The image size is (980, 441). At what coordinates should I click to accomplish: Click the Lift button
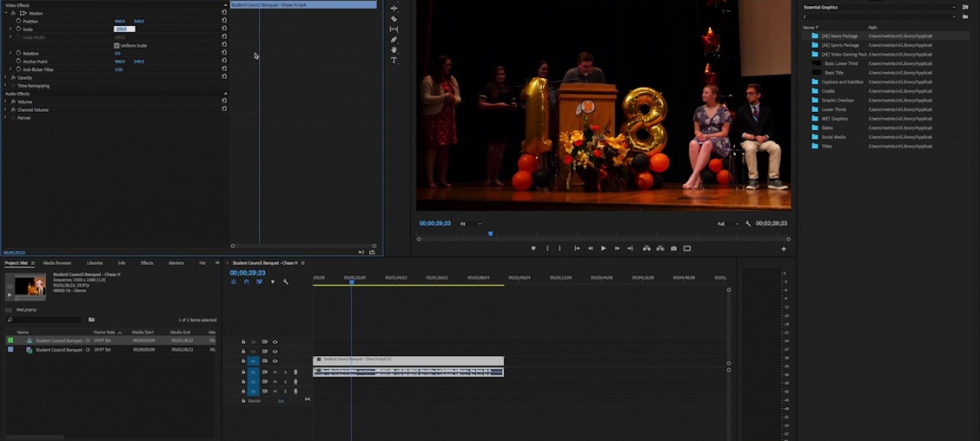pos(646,249)
